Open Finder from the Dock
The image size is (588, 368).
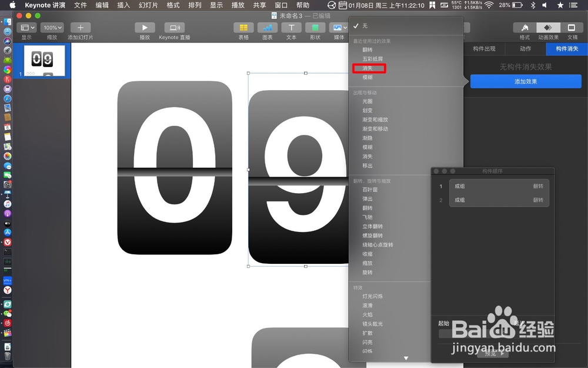[8, 22]
